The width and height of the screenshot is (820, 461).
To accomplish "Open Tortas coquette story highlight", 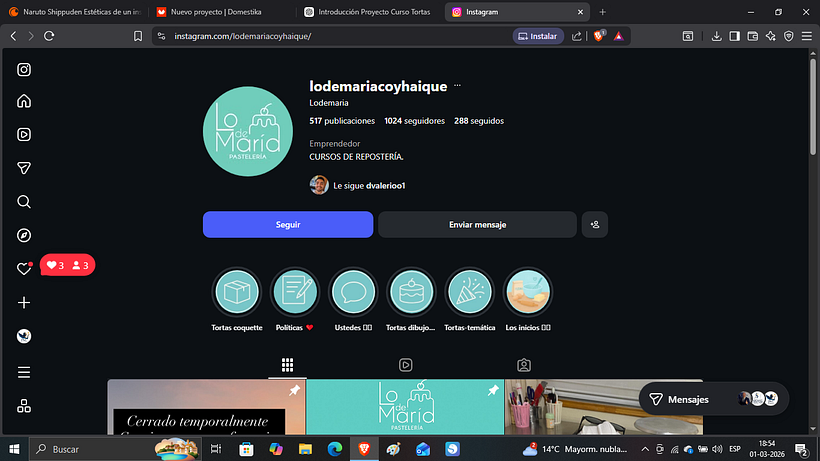I will pos(237,292).
